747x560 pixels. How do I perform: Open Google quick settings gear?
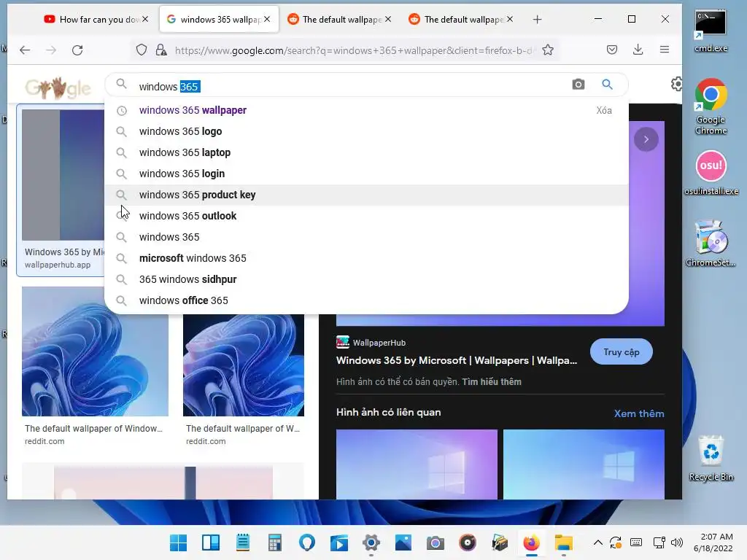tap(676, 85)
